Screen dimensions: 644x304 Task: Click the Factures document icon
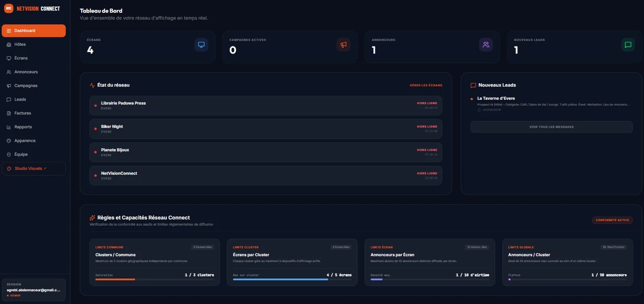click(x=9, y=113)
